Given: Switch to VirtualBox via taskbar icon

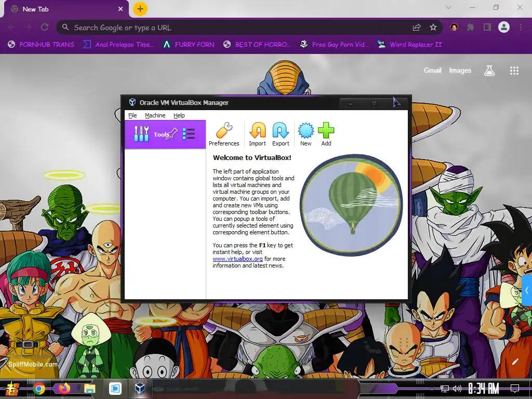Looking at the screenshot, I should click(140, 389).
